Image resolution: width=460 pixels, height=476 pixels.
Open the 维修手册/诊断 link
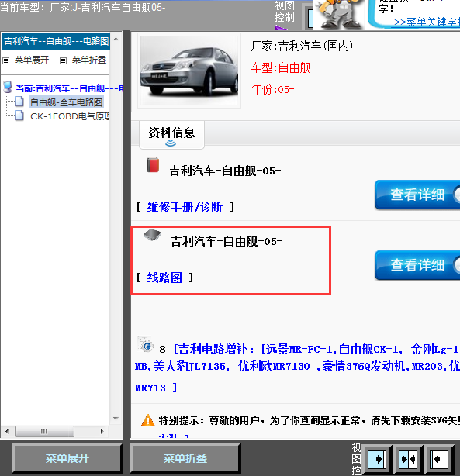[185, 207]
